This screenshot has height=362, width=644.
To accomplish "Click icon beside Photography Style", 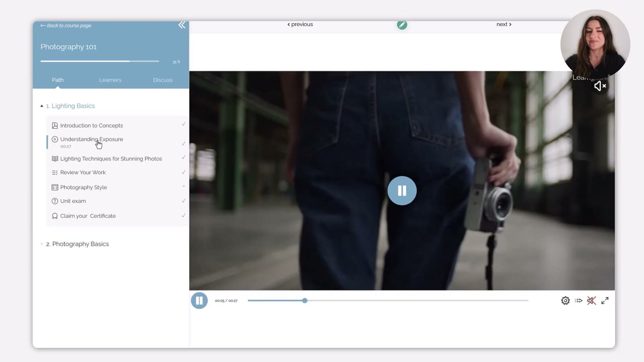I will [x=55, y=187].
